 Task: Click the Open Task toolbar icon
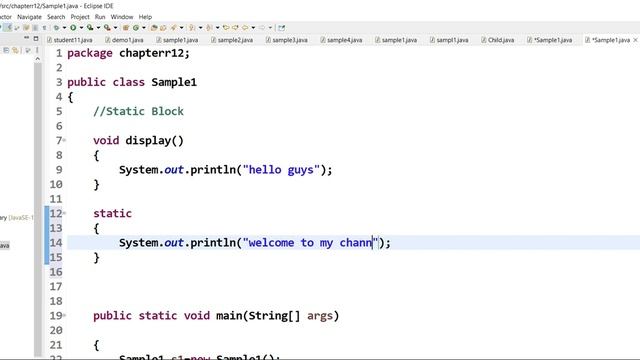point(163,28)
